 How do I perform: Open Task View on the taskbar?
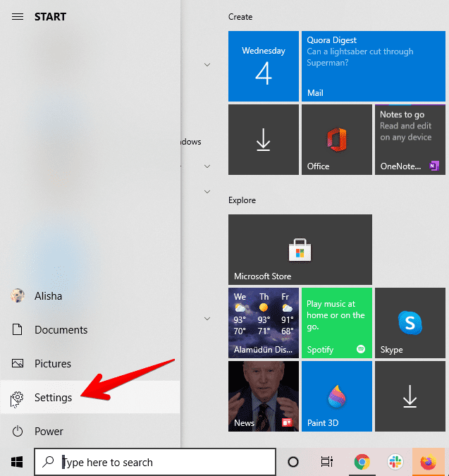(x=327, y=462)
